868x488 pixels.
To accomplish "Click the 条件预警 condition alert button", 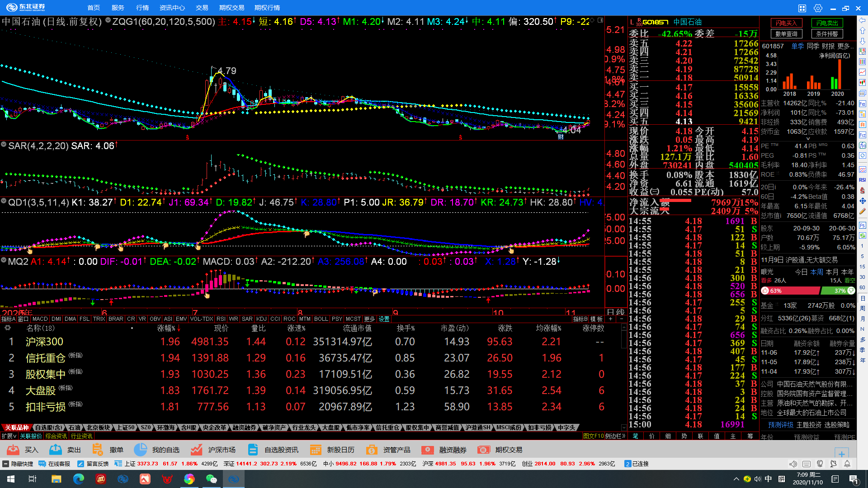I will (827, 34).
